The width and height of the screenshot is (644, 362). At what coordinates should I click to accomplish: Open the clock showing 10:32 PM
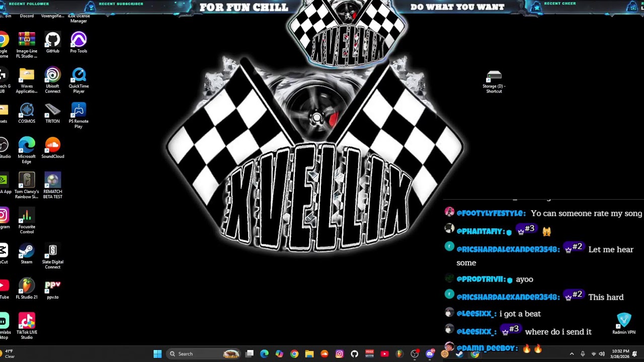(x=620, y=354)
